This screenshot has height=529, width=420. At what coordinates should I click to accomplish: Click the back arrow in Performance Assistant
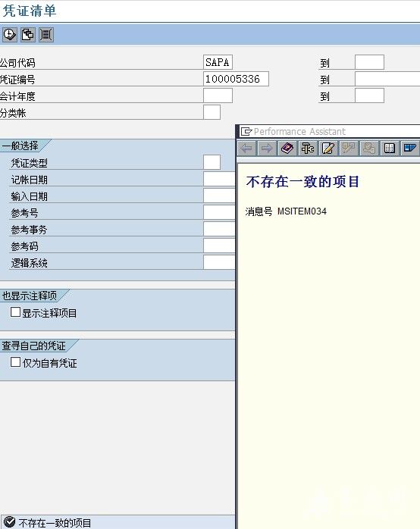click(246, 148)
